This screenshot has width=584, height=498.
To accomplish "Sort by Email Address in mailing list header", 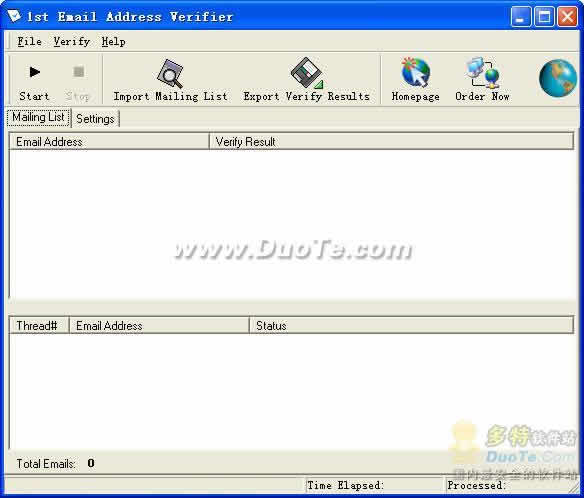I will point(109,142).
